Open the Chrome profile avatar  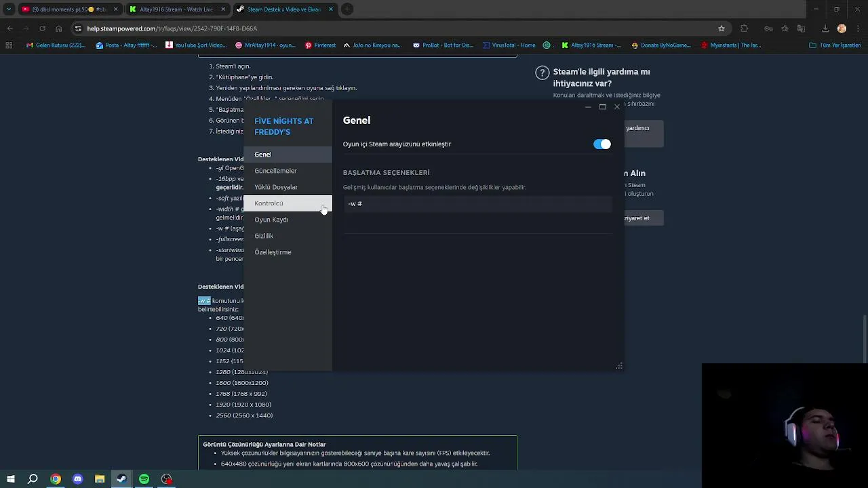click(x=842, y=28)
